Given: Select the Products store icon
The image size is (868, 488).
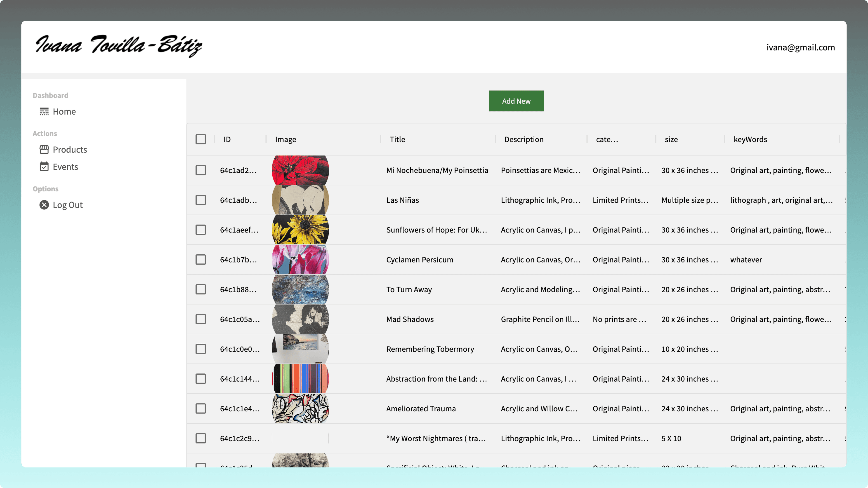Looking at the screenshot, I should click(45, 150).
